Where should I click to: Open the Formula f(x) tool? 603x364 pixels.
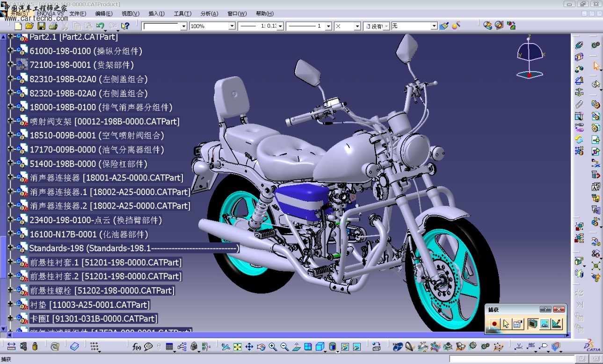point(137,347)
